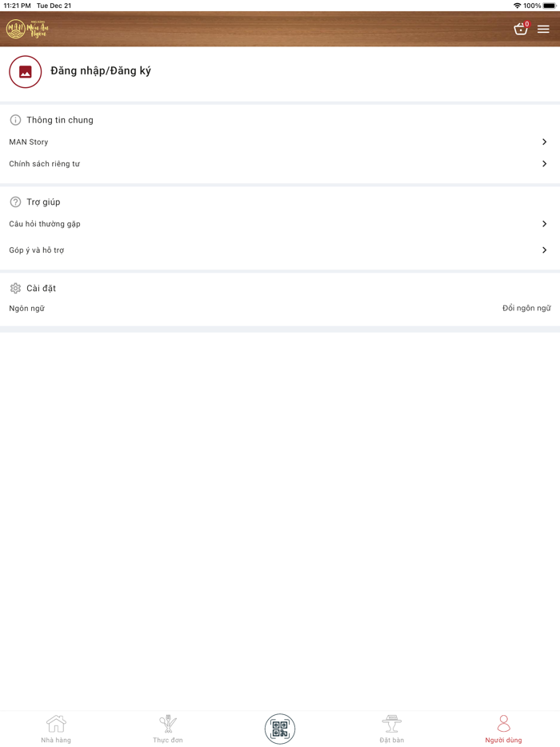This screenshot has height=747, width=560.
Task: Tap the profile picture placeholder icon
Action: 26,72
